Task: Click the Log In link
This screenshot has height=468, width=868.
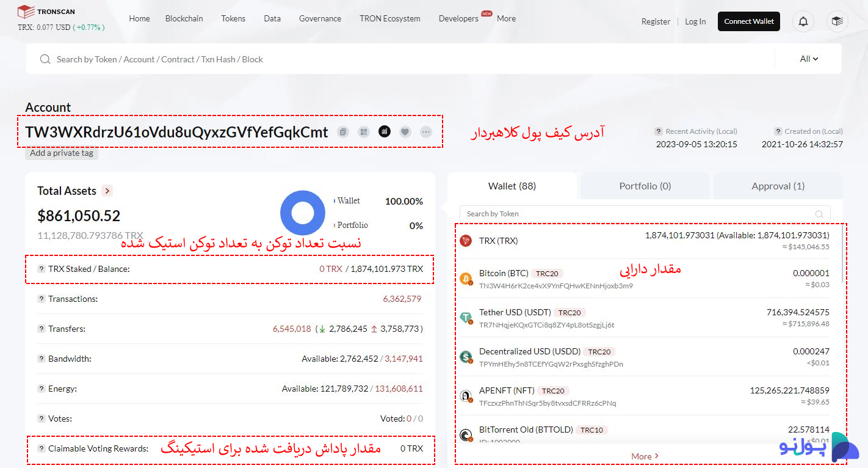Action: (x=695, y=21)
